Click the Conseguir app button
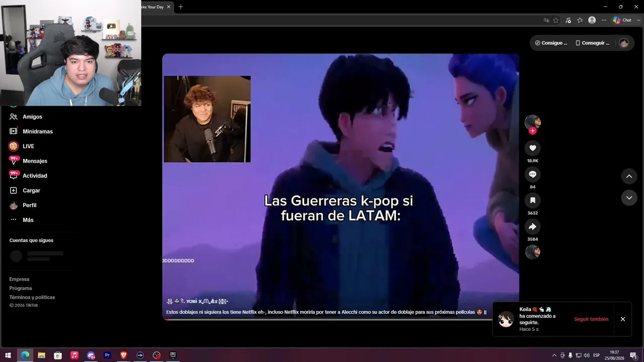This screenshot has width=644, height=362. [593, 43]
